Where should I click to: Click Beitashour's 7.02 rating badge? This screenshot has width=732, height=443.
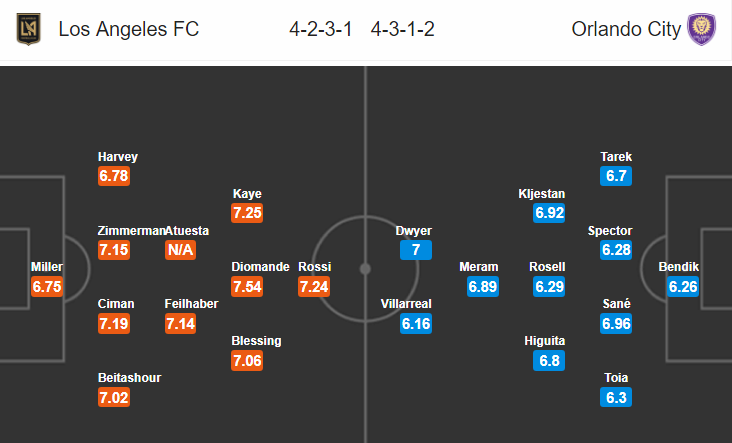(x=114, y=397)
